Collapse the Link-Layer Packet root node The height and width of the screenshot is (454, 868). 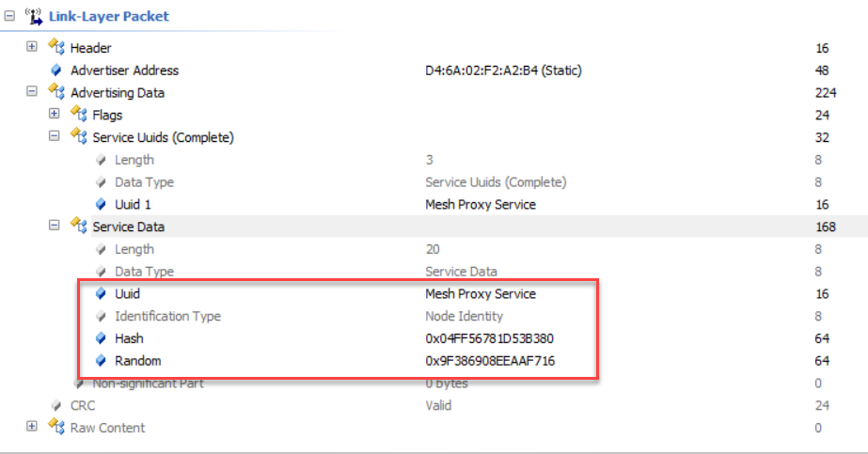(9, 16)
